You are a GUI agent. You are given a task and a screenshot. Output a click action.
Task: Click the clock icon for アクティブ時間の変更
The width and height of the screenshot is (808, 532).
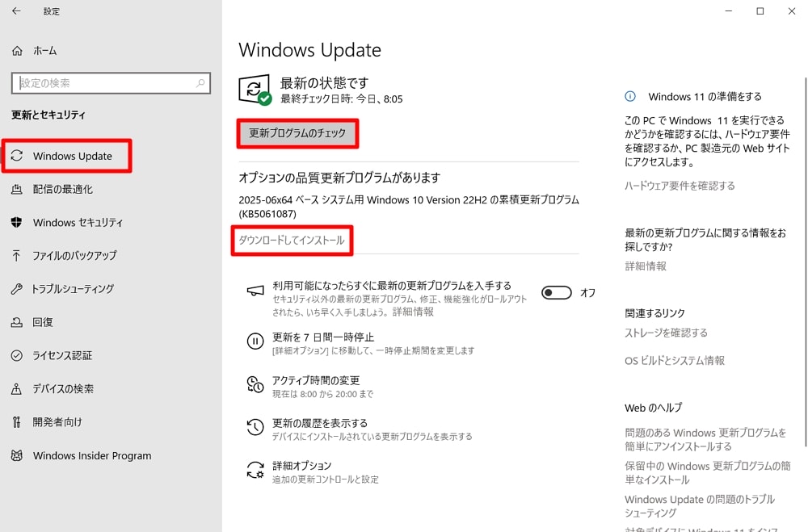pos(255,384)
